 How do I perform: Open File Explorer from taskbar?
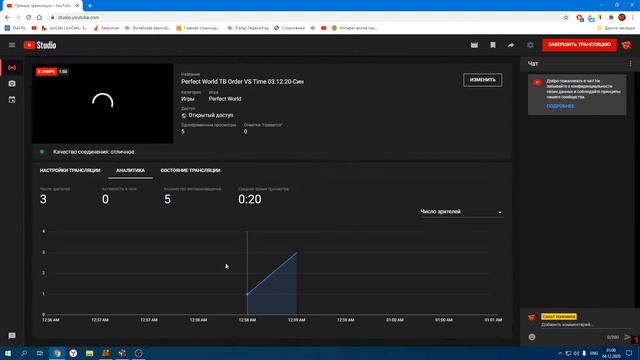tap(89, 353)
